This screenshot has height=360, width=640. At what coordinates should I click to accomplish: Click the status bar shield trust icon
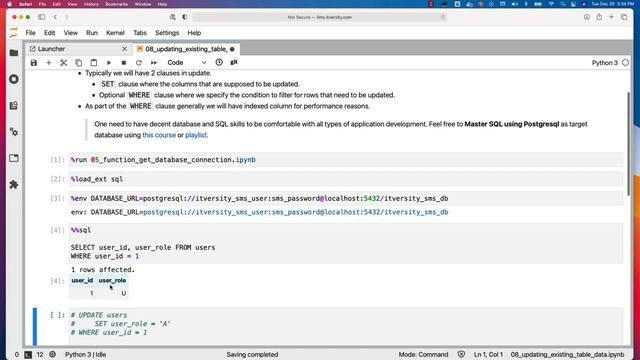(461, 355)
